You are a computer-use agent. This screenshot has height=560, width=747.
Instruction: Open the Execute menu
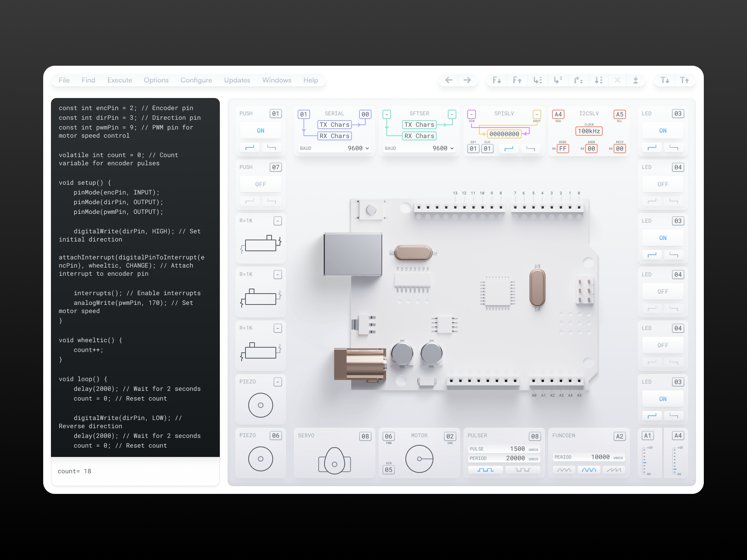[x=119, y=80]
